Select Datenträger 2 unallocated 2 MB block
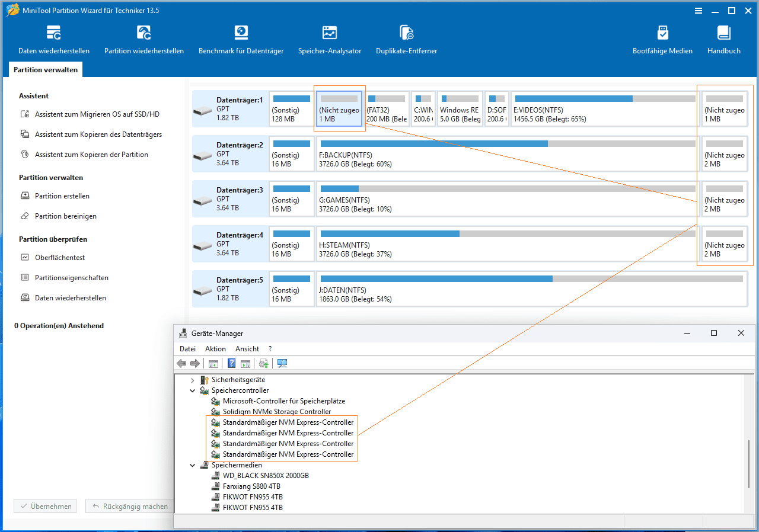759x532 pixels. coord(725,154)
